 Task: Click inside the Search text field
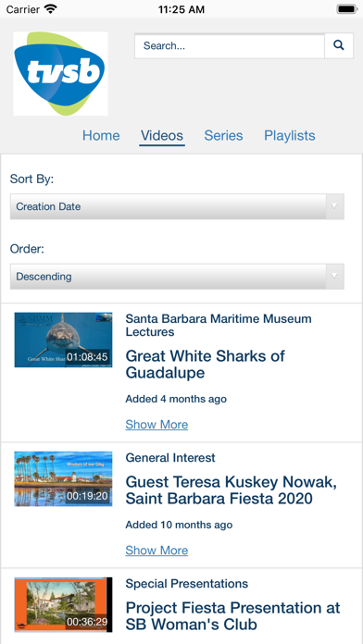(x=230, y=45)
